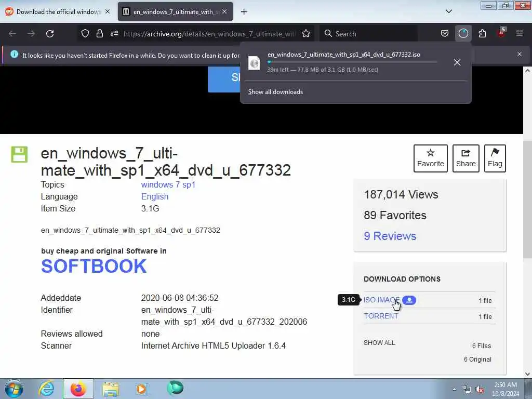Click the Favorite button
Image resolution: width=532 pixels, height=399 pixels.
click(x=431, y=158)
